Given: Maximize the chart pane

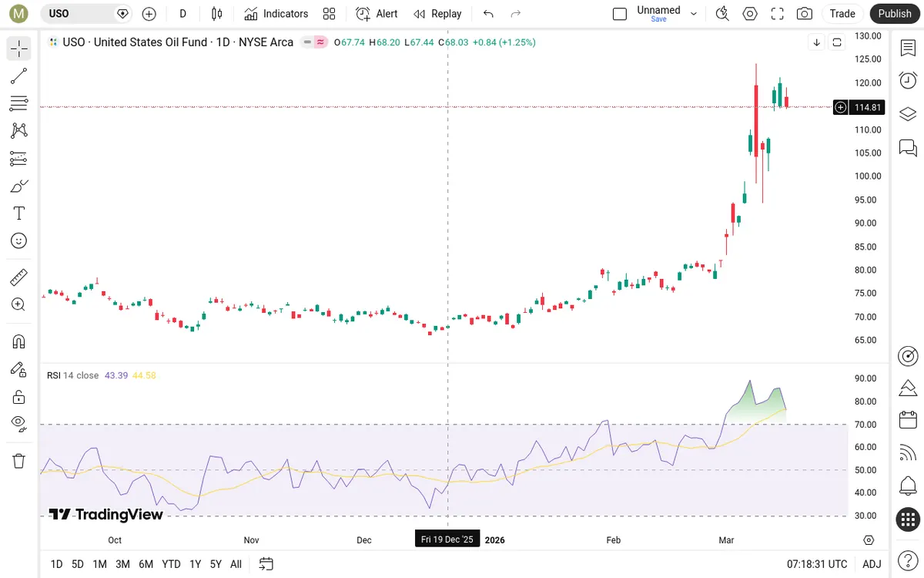Looking at the screenshot, I should 837,42.
